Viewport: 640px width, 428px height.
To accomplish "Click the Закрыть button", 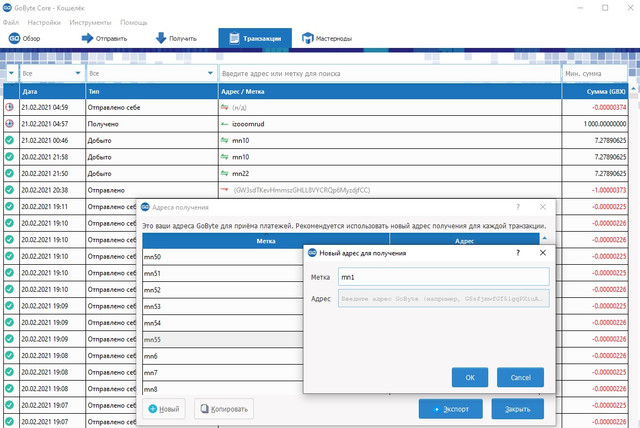I will [x=518, y=409].
